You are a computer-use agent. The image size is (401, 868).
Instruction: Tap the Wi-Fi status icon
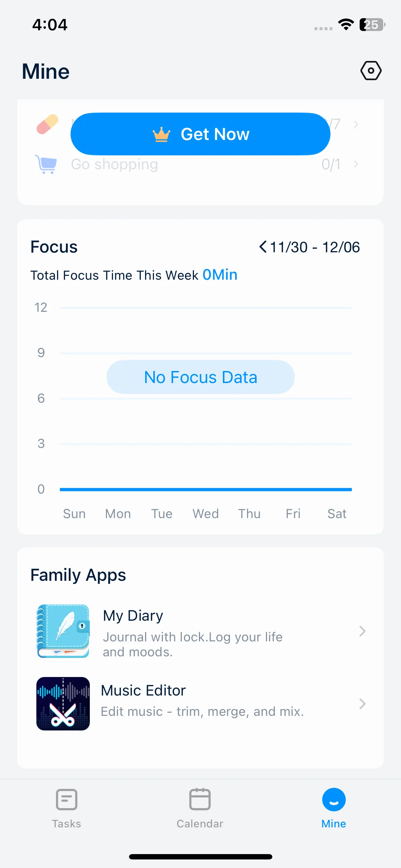pos(346,25)
